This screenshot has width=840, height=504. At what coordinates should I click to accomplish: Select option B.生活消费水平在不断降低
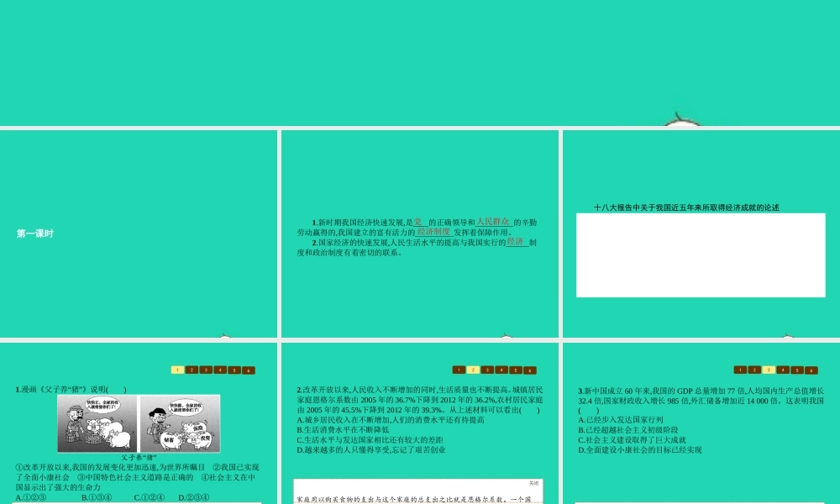point(343,430)
